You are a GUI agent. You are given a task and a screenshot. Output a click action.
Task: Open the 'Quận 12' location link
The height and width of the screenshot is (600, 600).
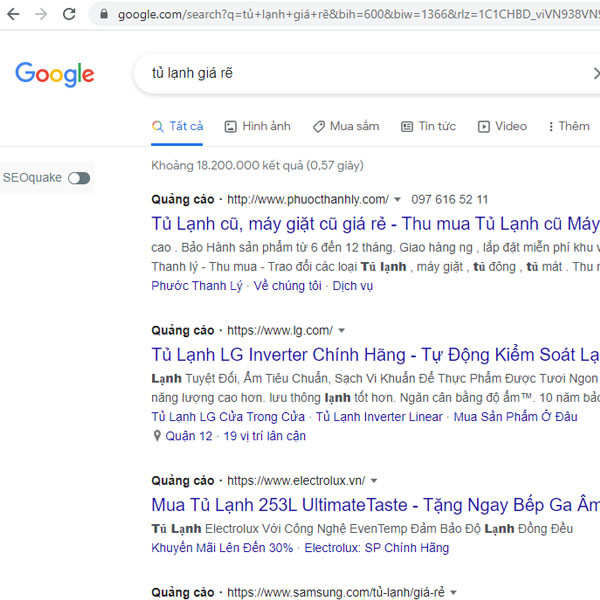pos(189,436)
